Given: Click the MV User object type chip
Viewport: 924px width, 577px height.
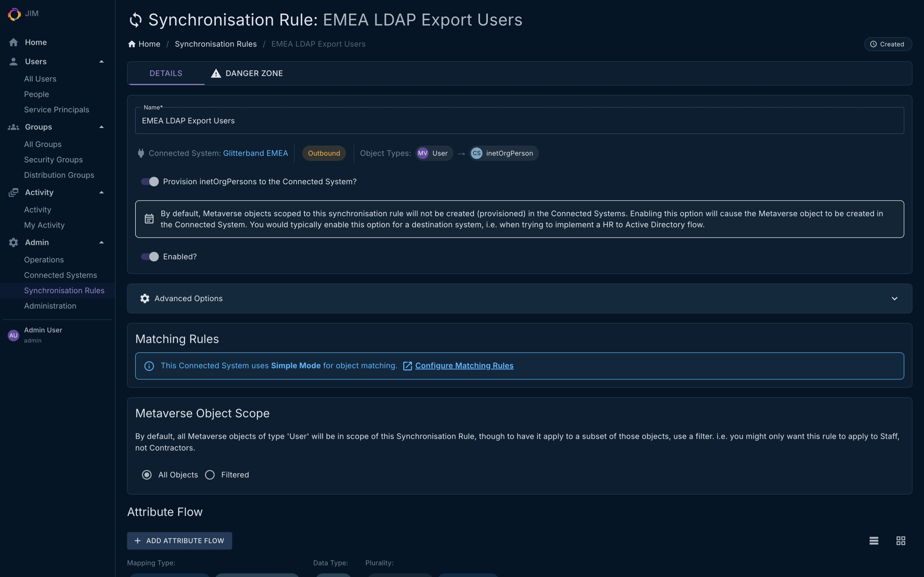Looking at the screenshot, I should coord(434,153).
